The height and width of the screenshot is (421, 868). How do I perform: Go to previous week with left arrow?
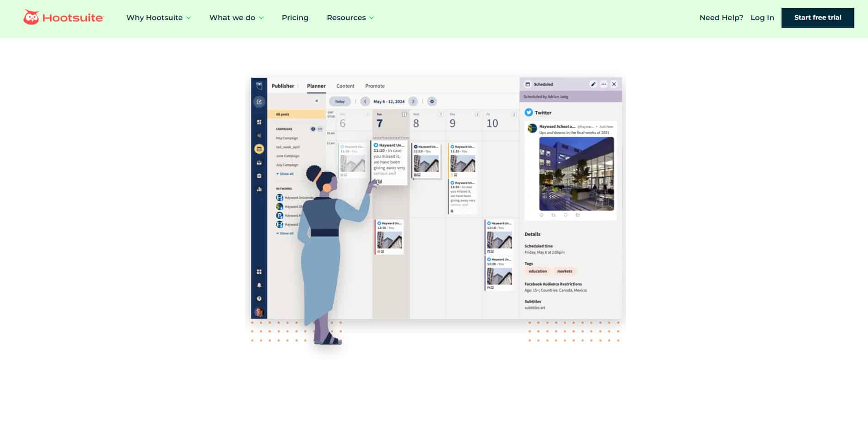click(x=365, y=102)
